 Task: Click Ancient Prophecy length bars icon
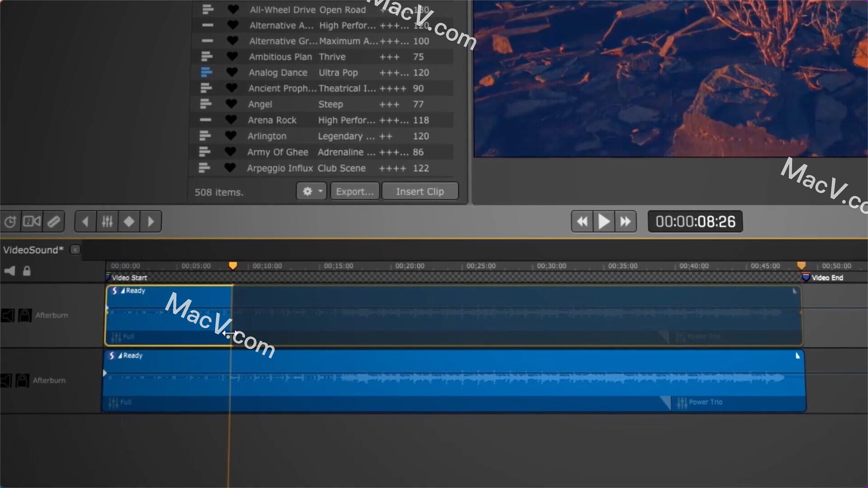206,88
